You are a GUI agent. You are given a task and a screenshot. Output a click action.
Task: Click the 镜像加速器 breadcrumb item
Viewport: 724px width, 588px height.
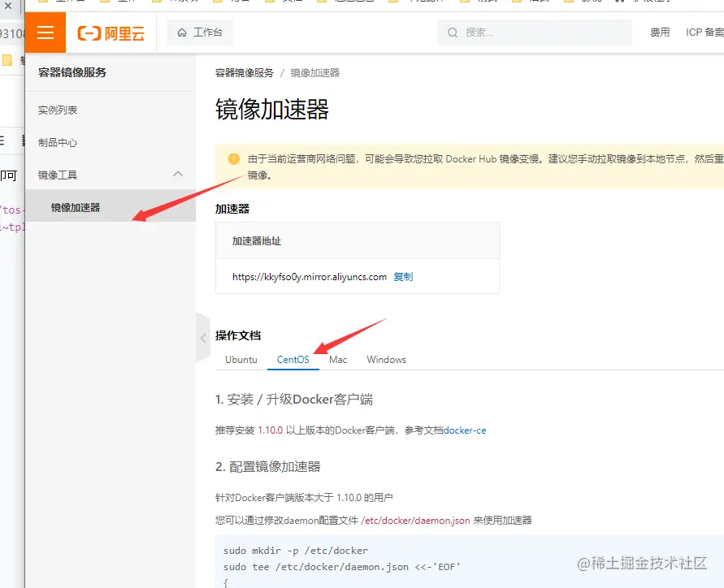[x=315, y=73]
